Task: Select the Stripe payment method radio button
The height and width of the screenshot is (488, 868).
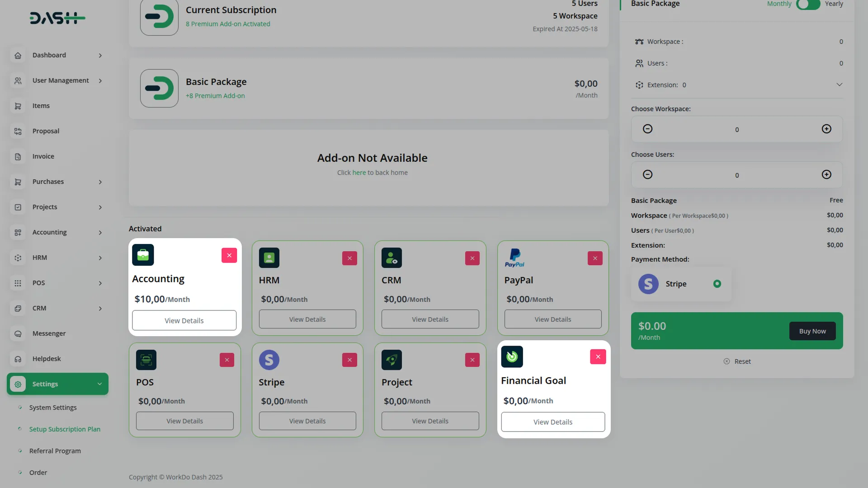Action: [x=717, y=284]
